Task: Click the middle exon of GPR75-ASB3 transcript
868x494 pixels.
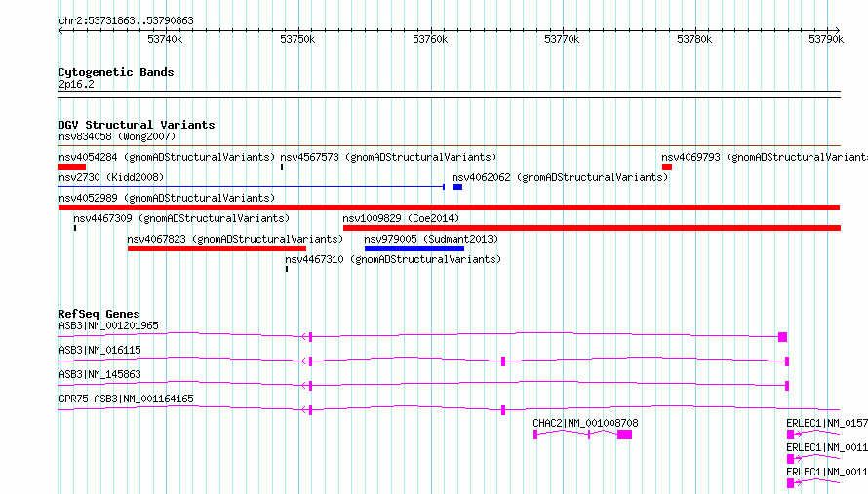Action: [503, 410]
